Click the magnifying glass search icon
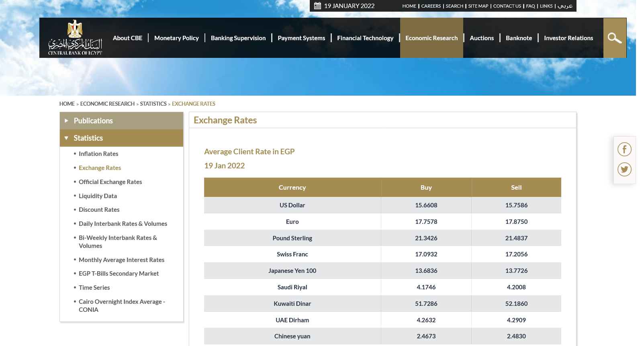 pos(614,38)
